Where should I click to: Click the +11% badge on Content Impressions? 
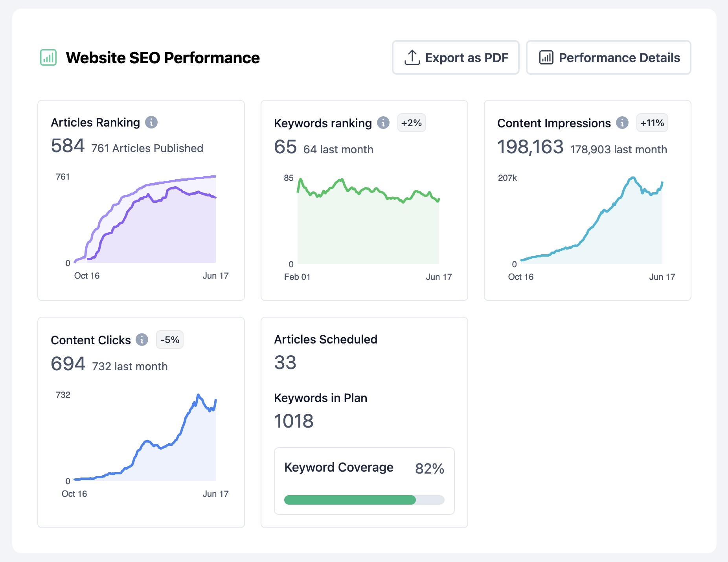(x=652, y=123)
